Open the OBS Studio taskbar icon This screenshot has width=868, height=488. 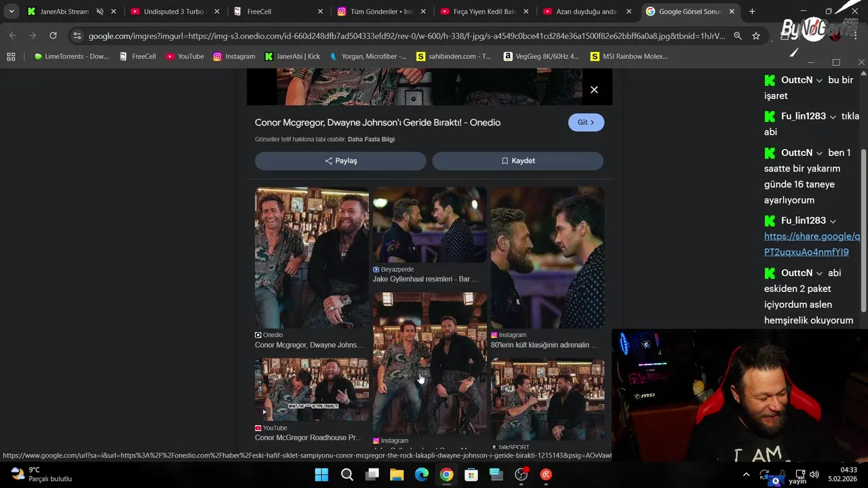[521, 474]
